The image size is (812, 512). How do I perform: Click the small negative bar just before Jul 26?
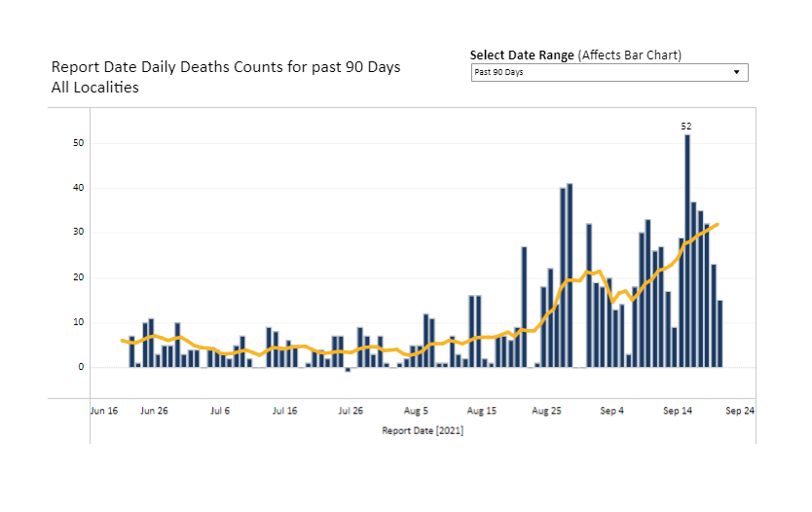tap(348, 370)
